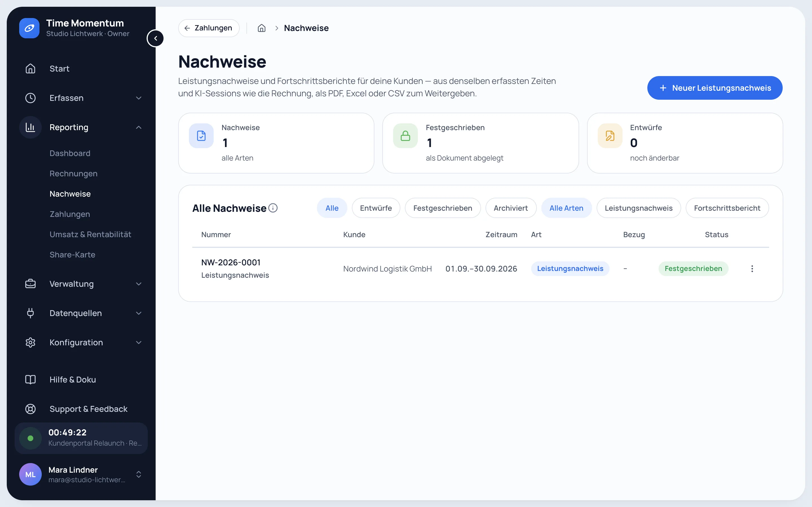This screenshot has height=507, width=812.
Task: Go to Rechnungen in the sidebar
Action: pos(74,173)
